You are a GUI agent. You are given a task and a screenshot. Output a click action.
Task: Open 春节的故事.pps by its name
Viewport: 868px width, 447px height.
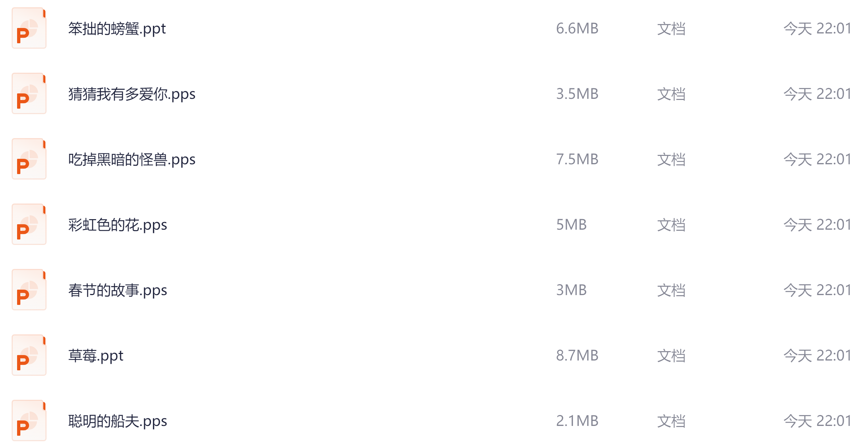(117, 290)
